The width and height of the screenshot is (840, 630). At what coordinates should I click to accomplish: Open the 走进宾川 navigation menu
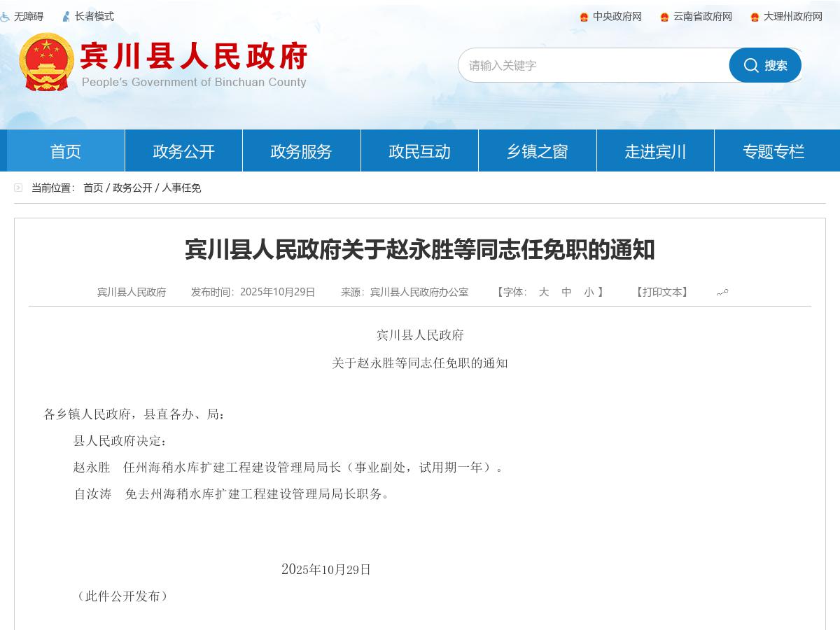654,151
